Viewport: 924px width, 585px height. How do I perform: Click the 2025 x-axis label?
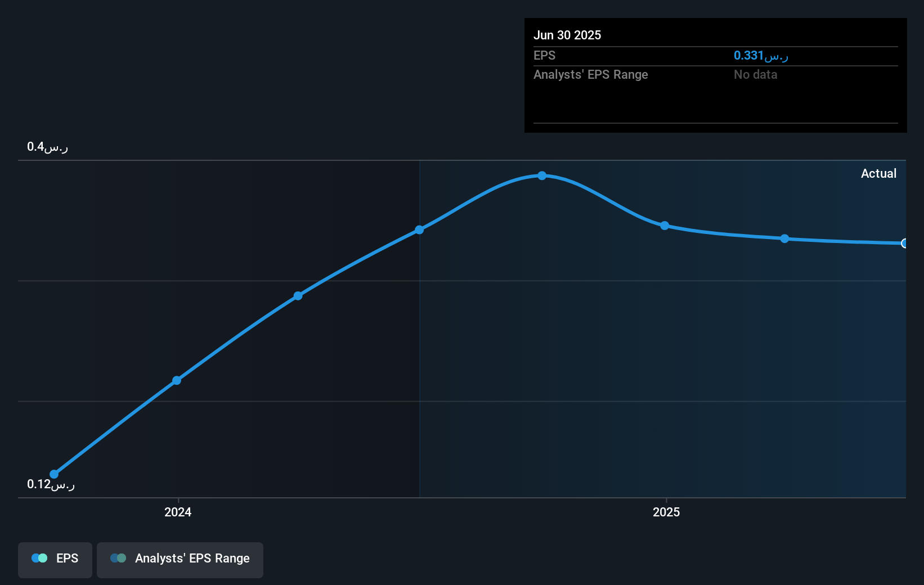tap(666, 512)
